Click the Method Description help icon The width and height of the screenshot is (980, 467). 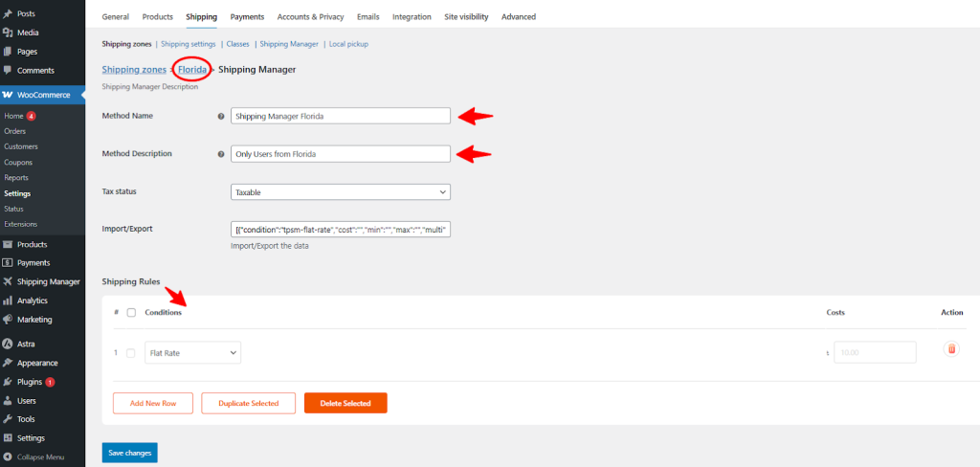point(221,154)
